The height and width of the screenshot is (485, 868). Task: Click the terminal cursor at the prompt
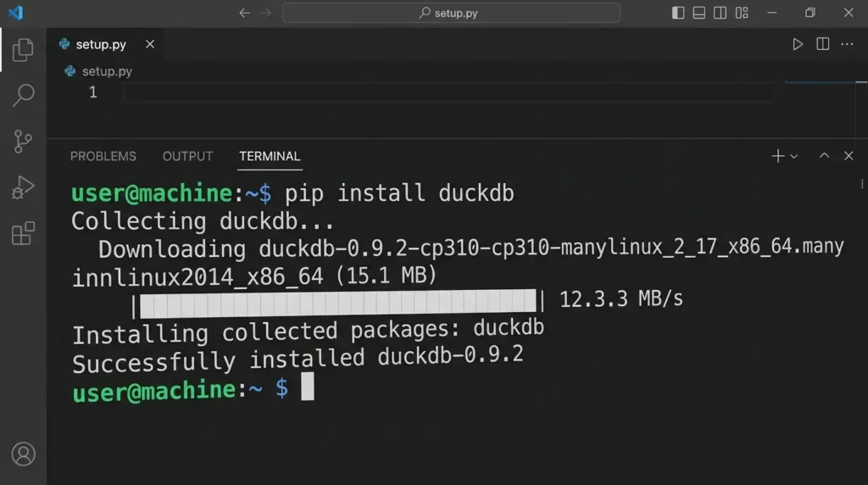[x=307, y=386]
